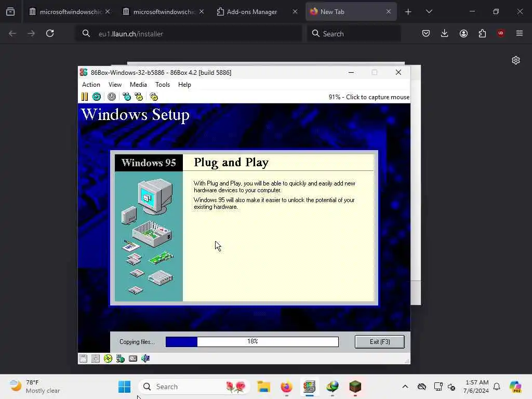Open the Firefox application hamburger menu
Screen dimensions: 532x399
[520, 33]
